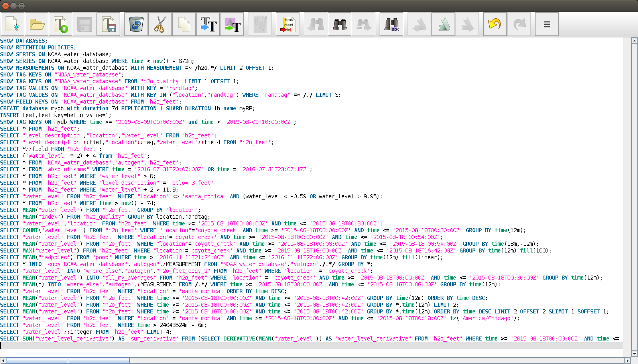Viewport: 638px width, 364px height.
Task: Click the "INSERT test,test_key=hello value=1;" line
Action: 56,115
